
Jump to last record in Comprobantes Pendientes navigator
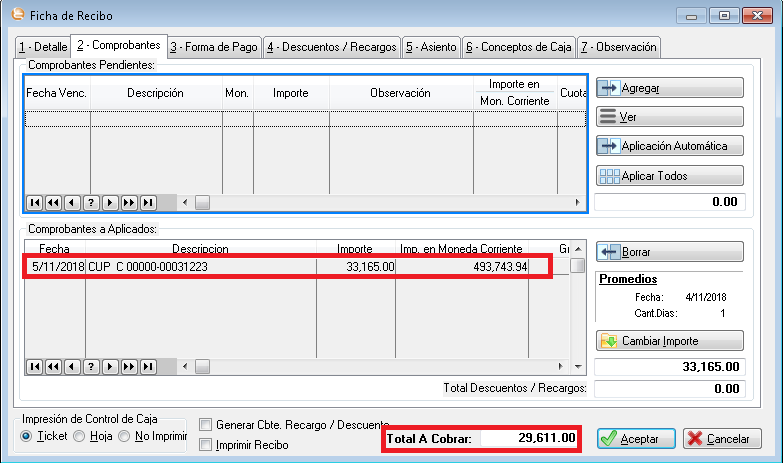148,202
